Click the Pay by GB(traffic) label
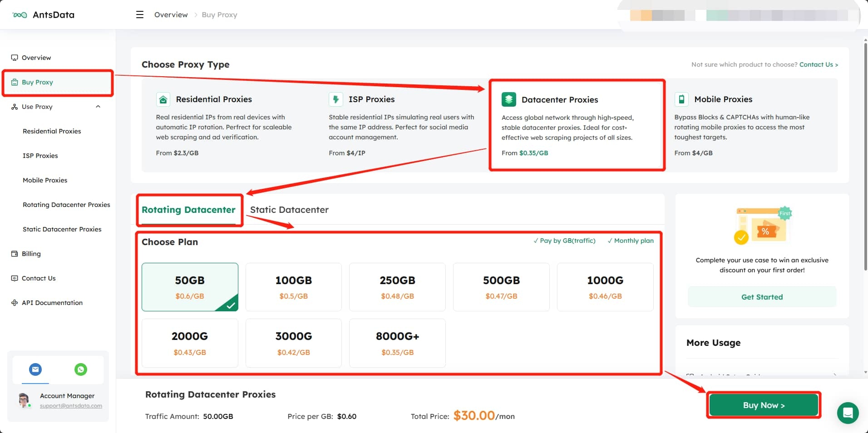 click(564, 241)
